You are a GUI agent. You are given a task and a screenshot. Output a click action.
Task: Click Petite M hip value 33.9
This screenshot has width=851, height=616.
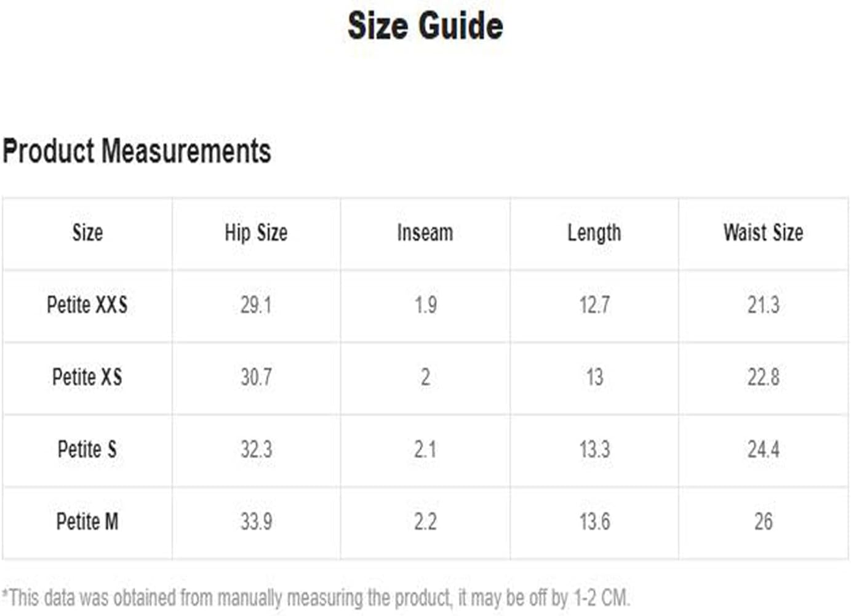coord(256,521)
